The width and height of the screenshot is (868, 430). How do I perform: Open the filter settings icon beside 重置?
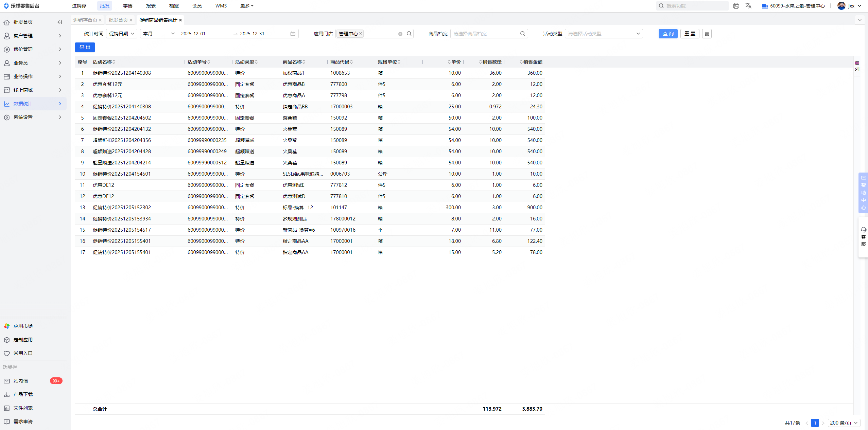coord(707,34)
